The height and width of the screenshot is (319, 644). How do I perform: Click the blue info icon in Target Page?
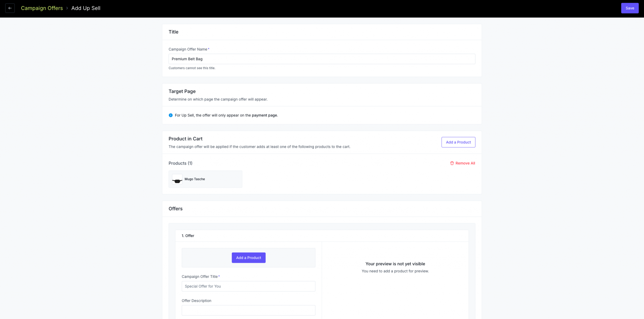click(170, 115)
